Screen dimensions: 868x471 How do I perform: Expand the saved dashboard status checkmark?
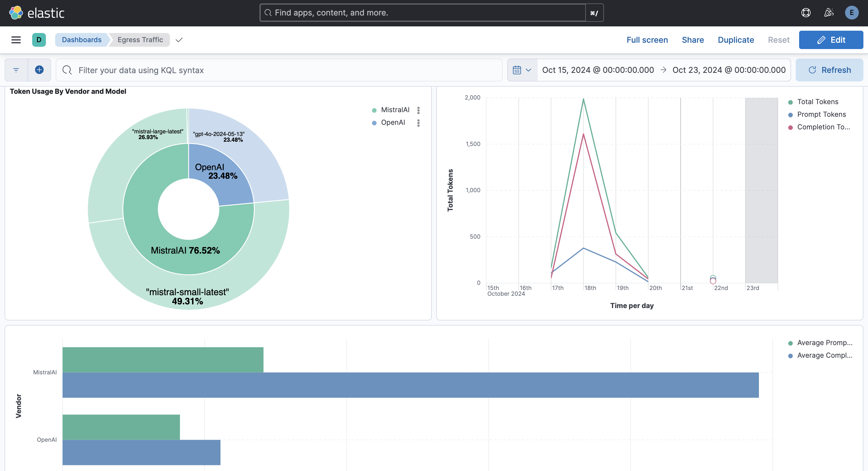179,40
